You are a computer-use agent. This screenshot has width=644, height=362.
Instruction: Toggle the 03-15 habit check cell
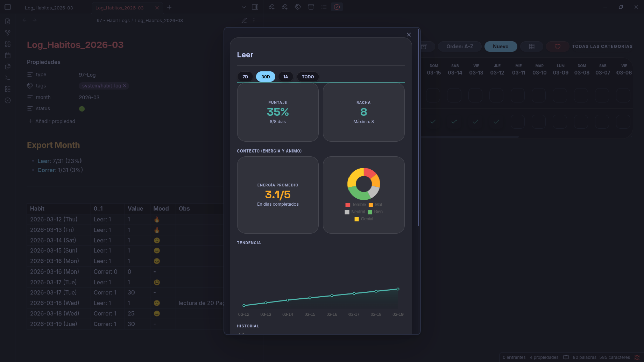433,122
